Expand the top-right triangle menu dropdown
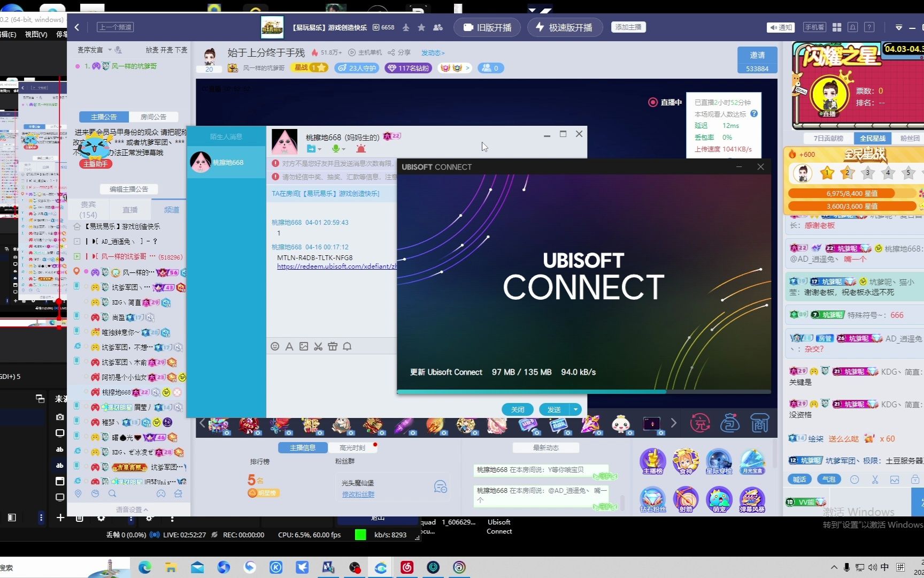Screen dimensions: 924x578 coord(899,27)
